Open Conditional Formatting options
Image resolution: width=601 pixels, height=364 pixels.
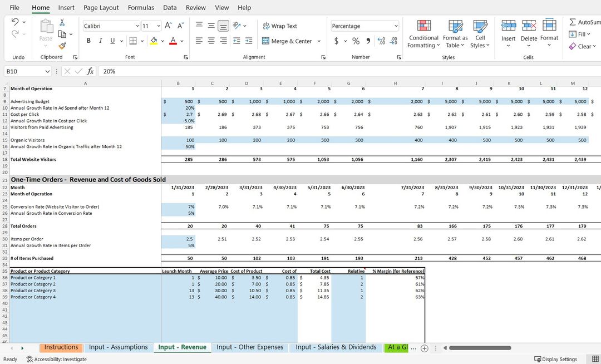coord(423,33)
